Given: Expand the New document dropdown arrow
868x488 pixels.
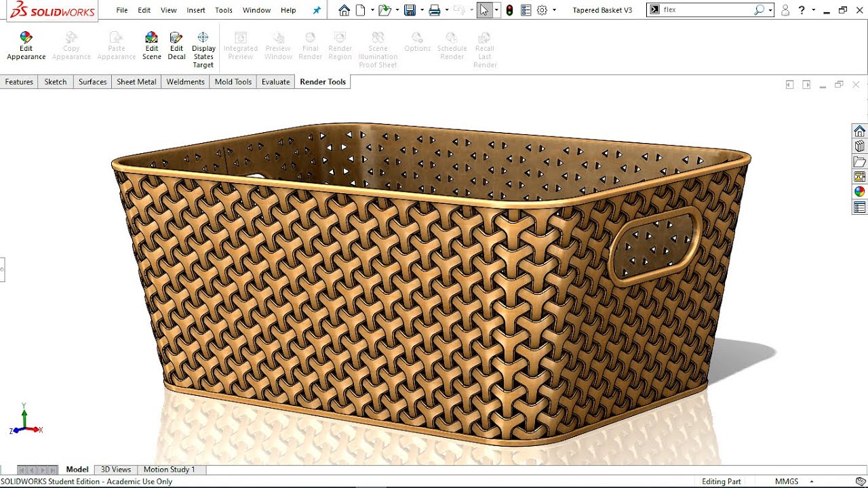Looking at the screenshot, I should point(372,10).
